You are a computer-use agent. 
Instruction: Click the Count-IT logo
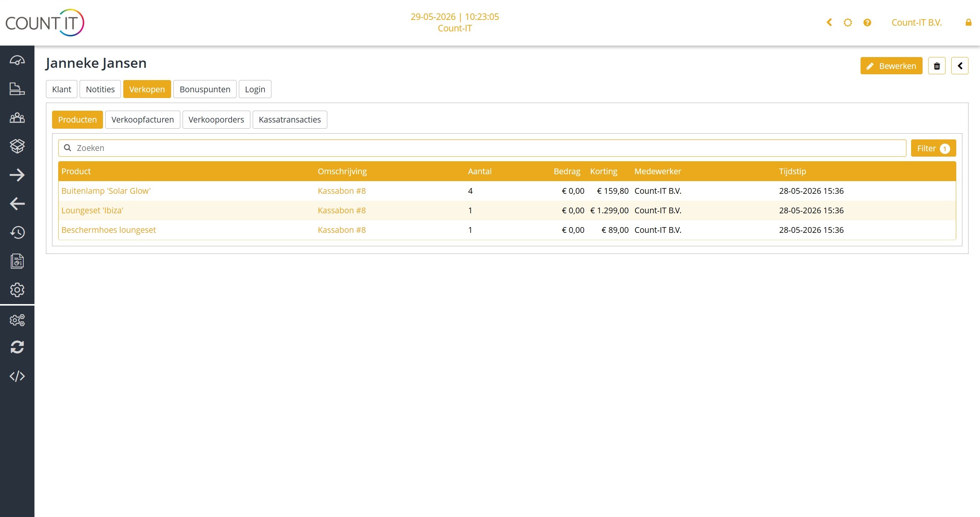pos(45,23)
